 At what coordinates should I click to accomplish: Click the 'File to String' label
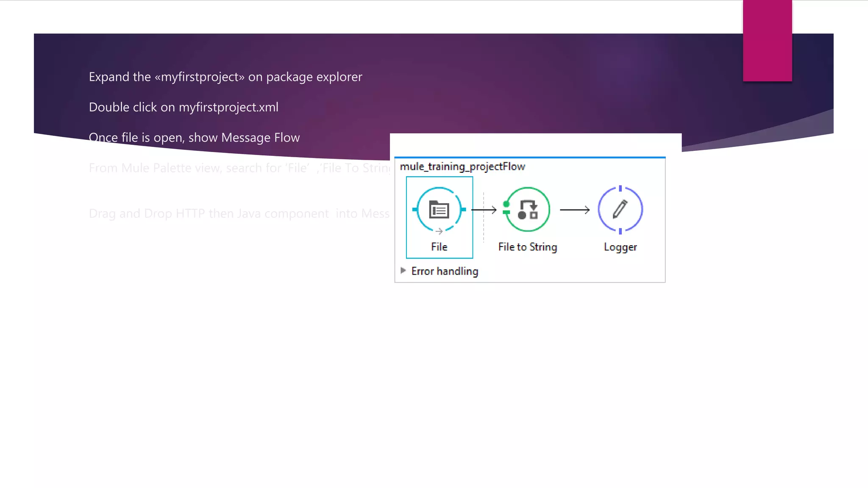(528, 247)
